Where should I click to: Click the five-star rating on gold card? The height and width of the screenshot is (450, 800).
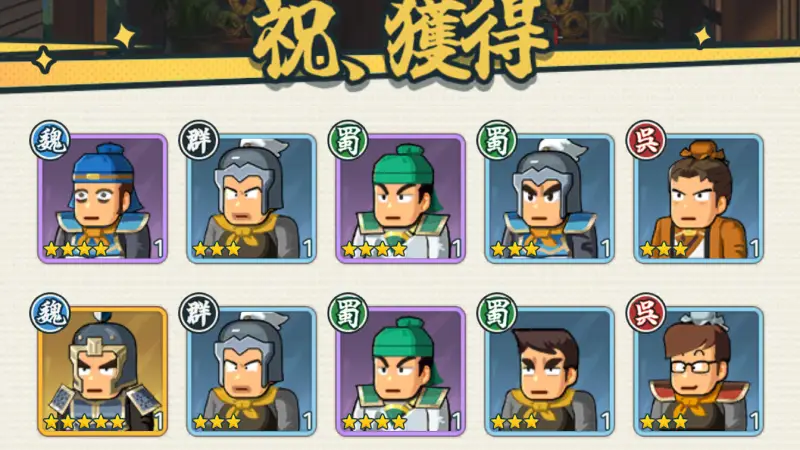click(x=84, y=422)
